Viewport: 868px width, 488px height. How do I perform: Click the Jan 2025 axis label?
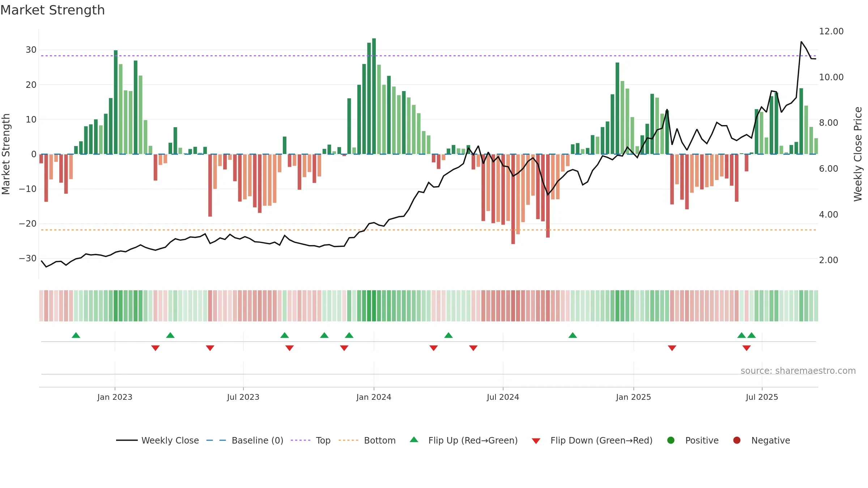pyautogui.click(x=633, y=397)
